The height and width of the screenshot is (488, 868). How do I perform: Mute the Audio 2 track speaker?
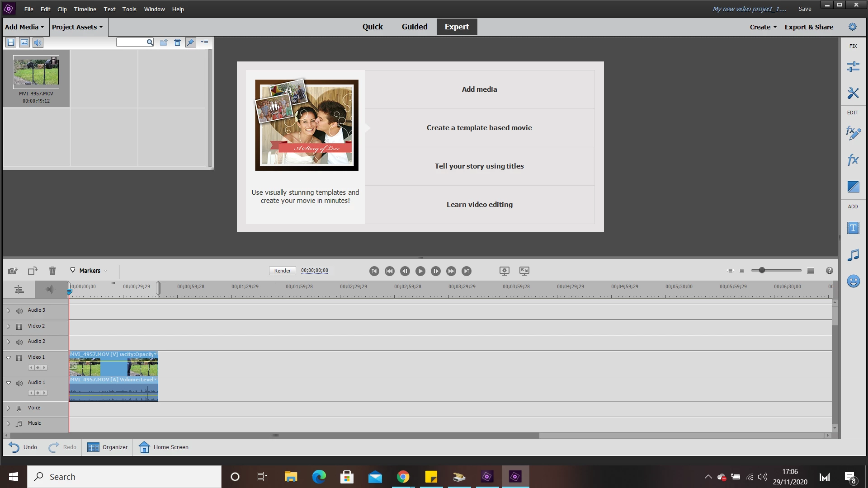tap(19, 342)
